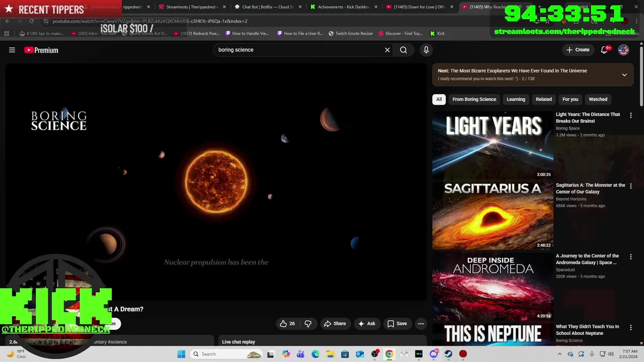Viewport: 644px width, 362px height.
Task: Open Twitch Emote Resizer bookmark
Action: tap(350, 33)
